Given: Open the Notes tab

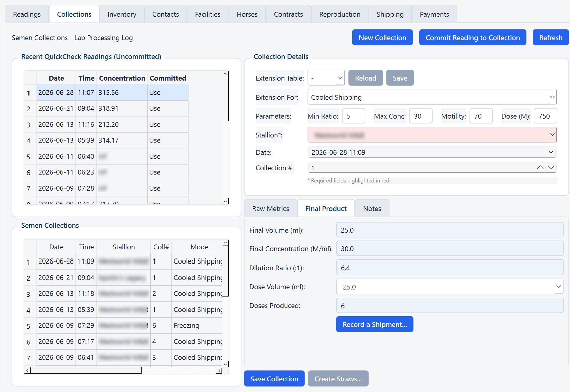Looking at the screenshot, I should (x=372, y=208).
